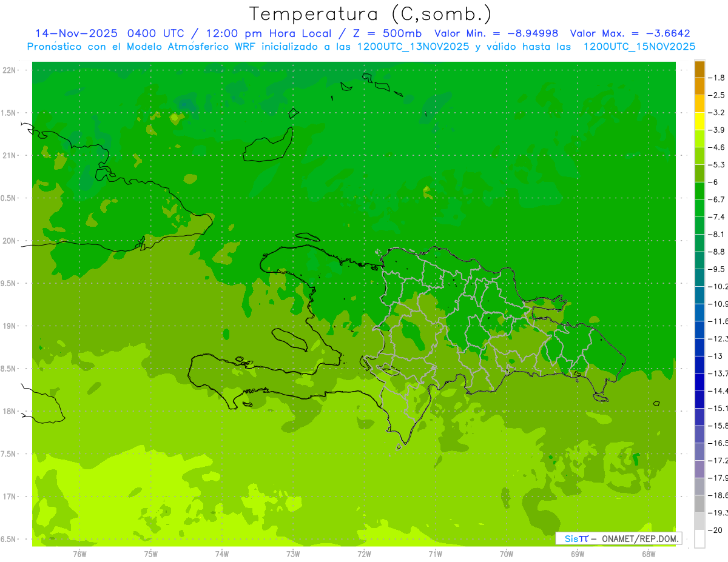Click the white swatch below -20 on the colorbar

[x=699, y=538]
